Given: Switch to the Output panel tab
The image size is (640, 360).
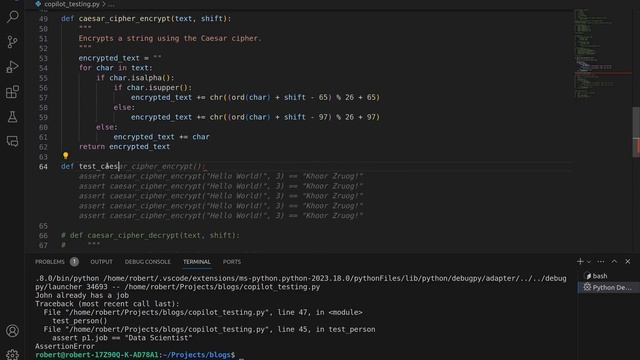Looking at the screenshot, I should point(101,262).
